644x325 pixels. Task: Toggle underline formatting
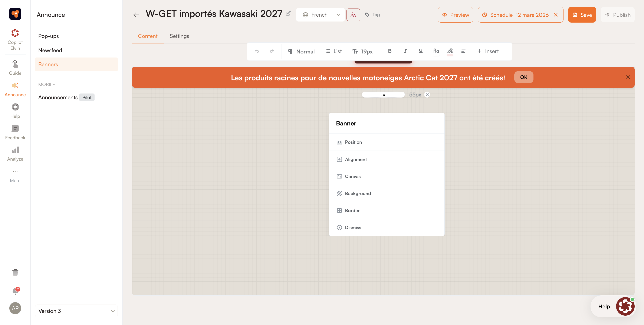point(421,51)
